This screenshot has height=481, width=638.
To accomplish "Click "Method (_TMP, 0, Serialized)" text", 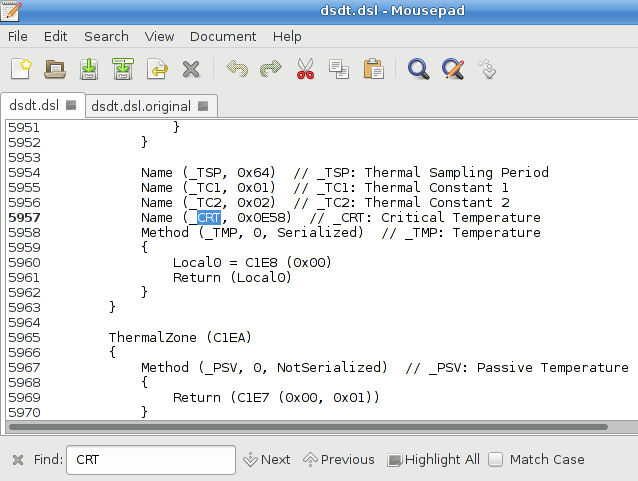I will coord(252,233).
